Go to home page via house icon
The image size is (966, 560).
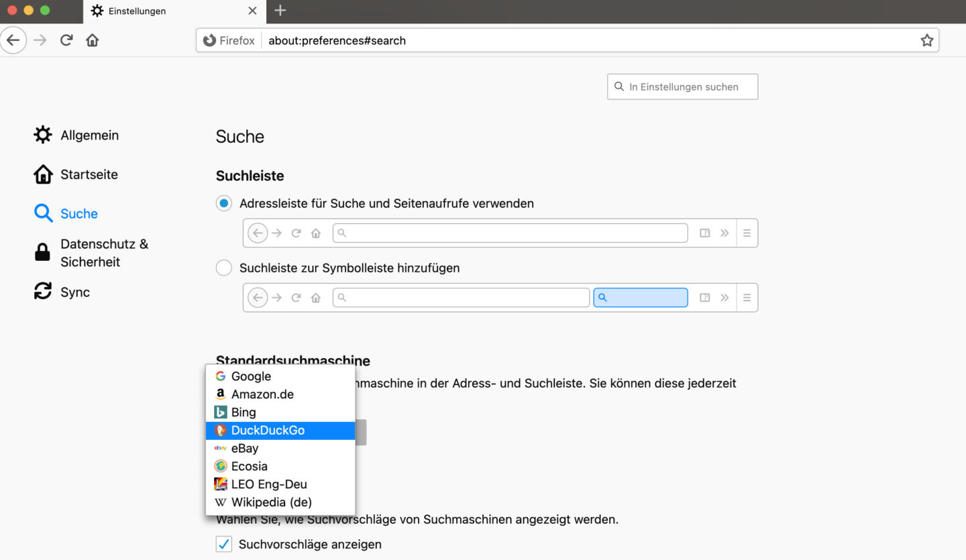[x=93, y=40]
